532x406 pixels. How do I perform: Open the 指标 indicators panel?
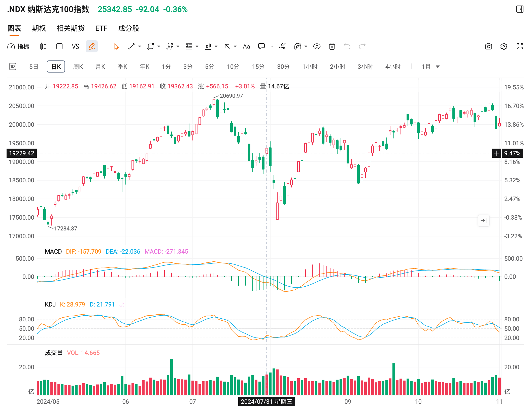[18, 46]
